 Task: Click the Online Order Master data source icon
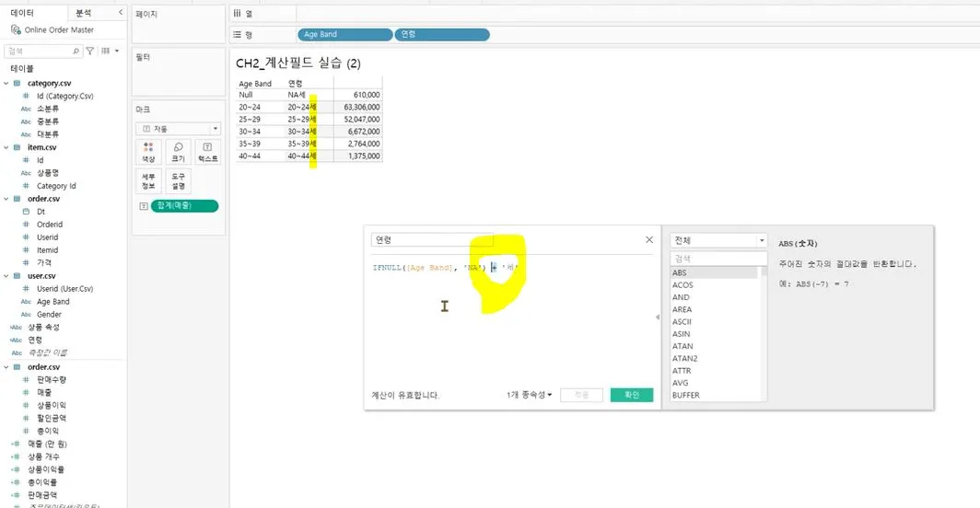click(x=16, y=29)
